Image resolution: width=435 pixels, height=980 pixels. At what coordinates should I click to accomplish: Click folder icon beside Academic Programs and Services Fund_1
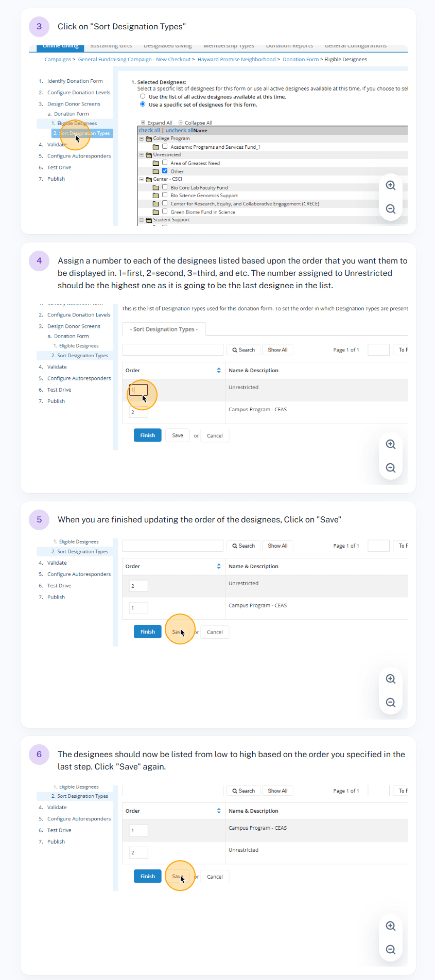156,147
